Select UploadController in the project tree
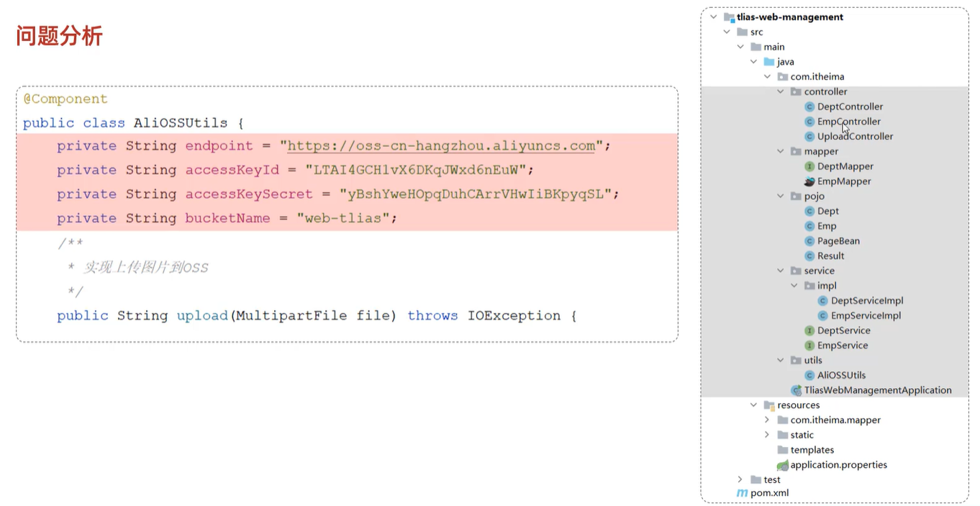Image resolution: width=980 pixels, height=506 pixels. point(855,137)
